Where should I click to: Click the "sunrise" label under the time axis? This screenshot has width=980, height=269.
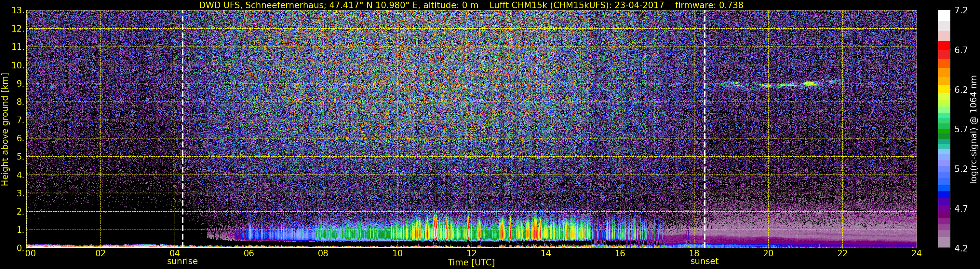pyautogui.click(x=182, y=262)
